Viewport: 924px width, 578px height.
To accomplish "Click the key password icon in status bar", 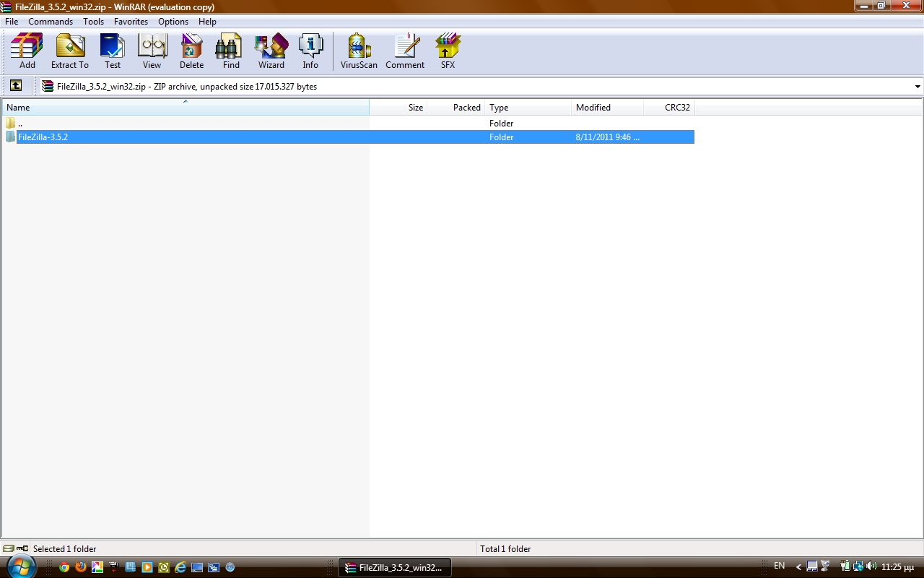I will (22, 548).
